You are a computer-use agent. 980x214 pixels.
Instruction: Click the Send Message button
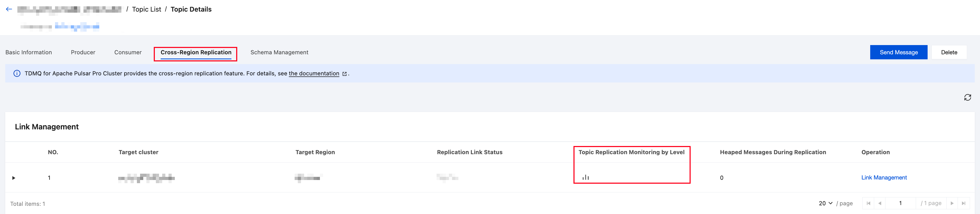[x=899, y=52]
